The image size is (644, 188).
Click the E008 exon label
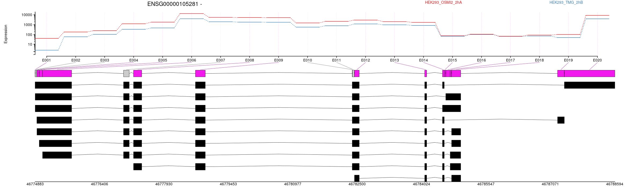pyautogui.click(x=250, y=60)
